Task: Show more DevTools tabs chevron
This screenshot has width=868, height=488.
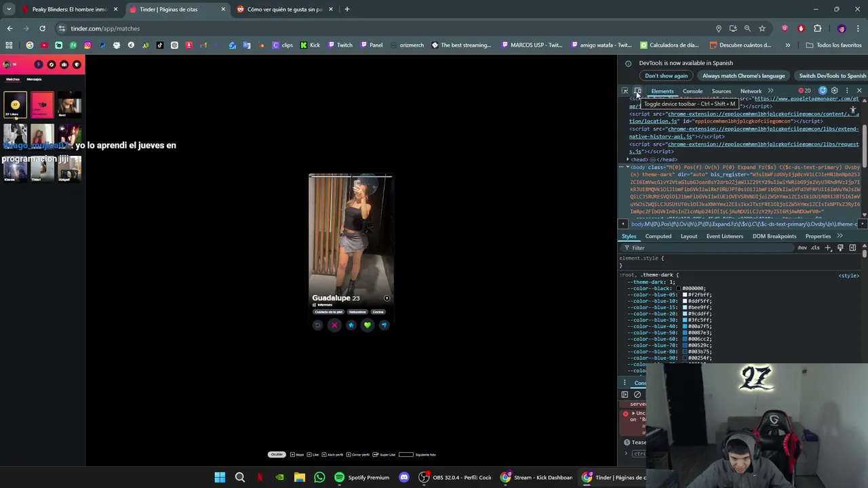Action: click(x=770, y=91)
